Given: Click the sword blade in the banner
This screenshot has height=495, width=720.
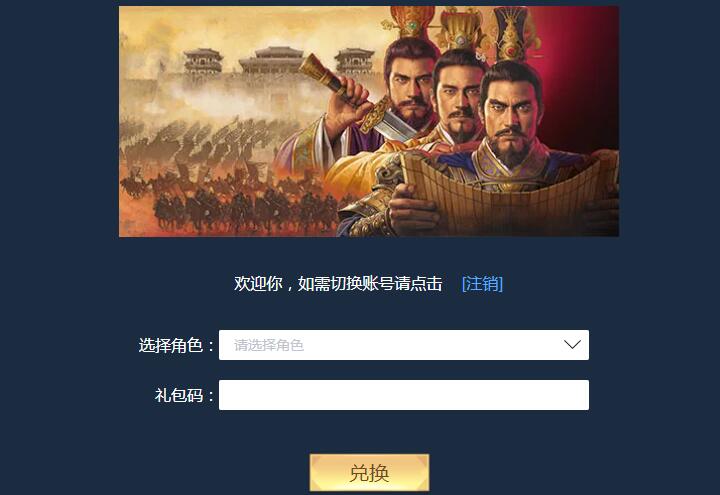Looking at the screenshot, I should 390,122.
